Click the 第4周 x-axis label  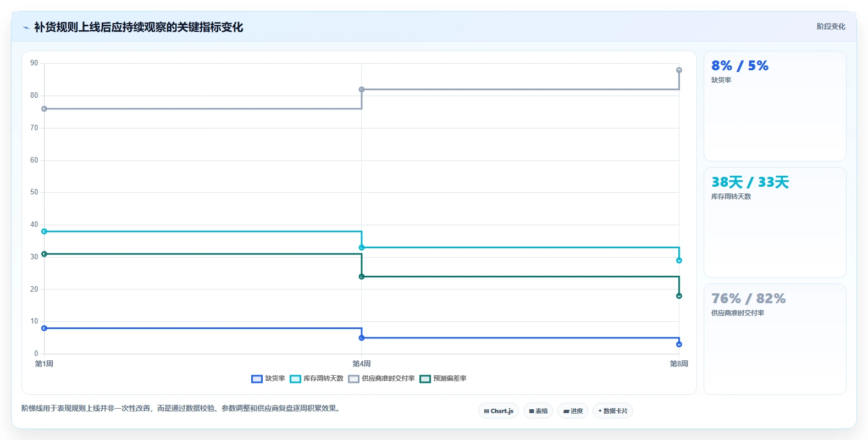coord(362,364)
